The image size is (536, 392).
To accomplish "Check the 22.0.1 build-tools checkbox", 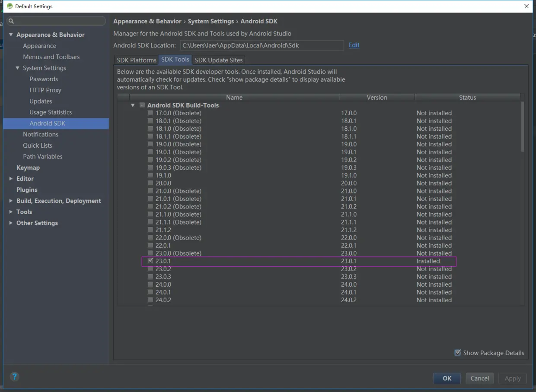I will (x=150, y=245).
